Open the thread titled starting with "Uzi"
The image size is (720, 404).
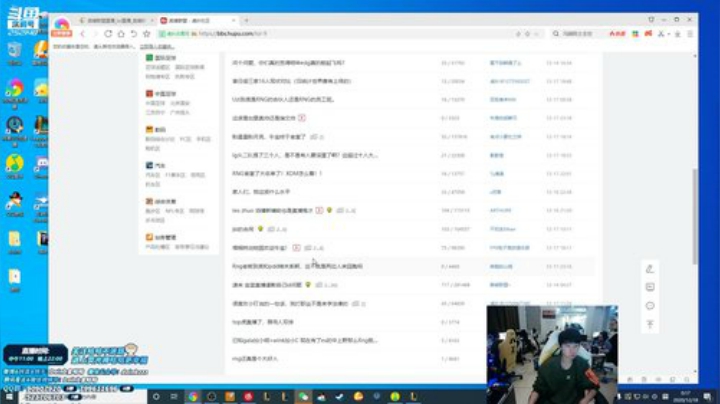coord(283,100)
